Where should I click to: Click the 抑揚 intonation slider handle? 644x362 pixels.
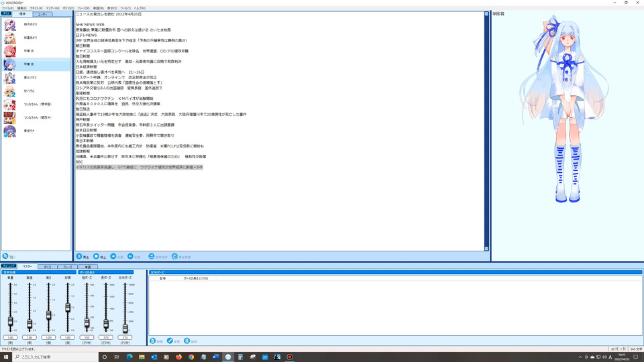point(68,308)
